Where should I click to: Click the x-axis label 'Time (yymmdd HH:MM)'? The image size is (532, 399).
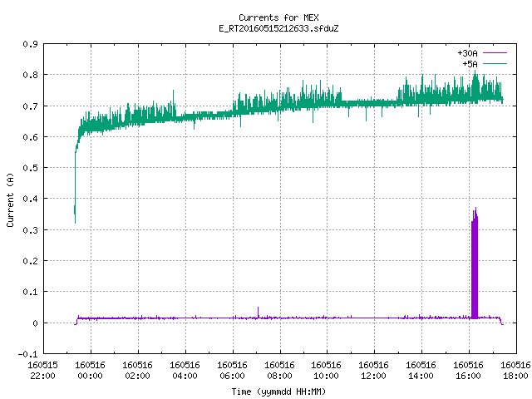click(x=278, y=392)
